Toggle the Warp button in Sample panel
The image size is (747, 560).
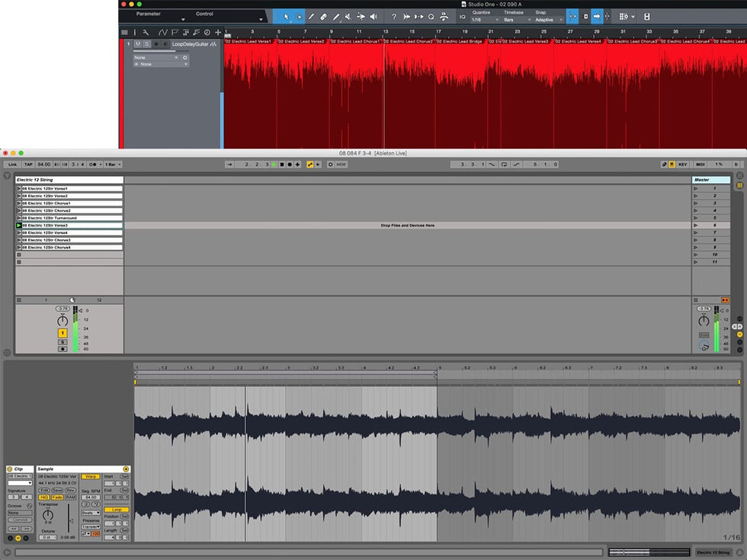click(x=90, y=476)
